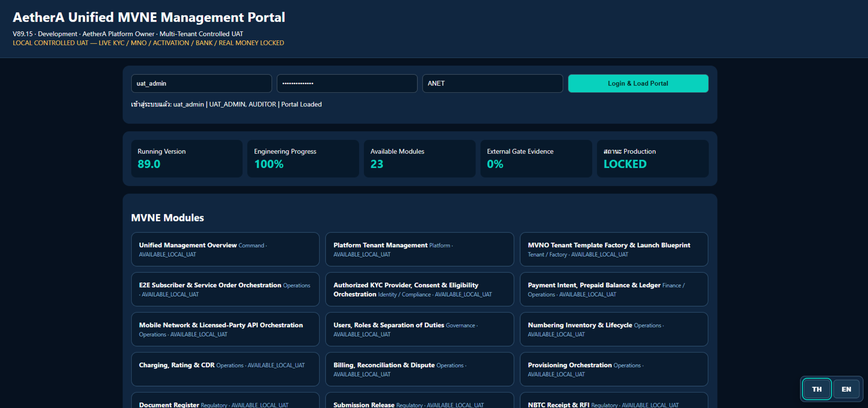Viewport: 868px width, 408px height.
Task: Open E2E Subscriber & Service Order Orchestration
Action: pyautogui.click(x=225, y=289)
